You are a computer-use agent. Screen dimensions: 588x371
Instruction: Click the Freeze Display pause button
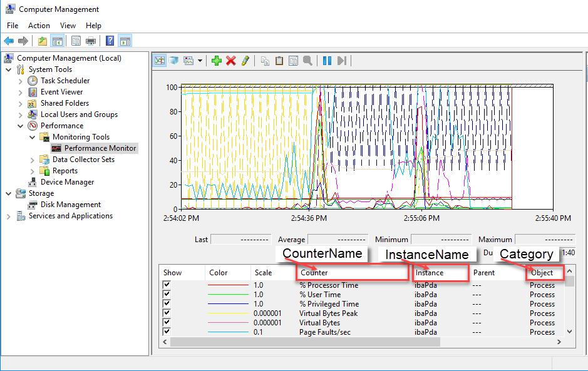pos(327,61)
